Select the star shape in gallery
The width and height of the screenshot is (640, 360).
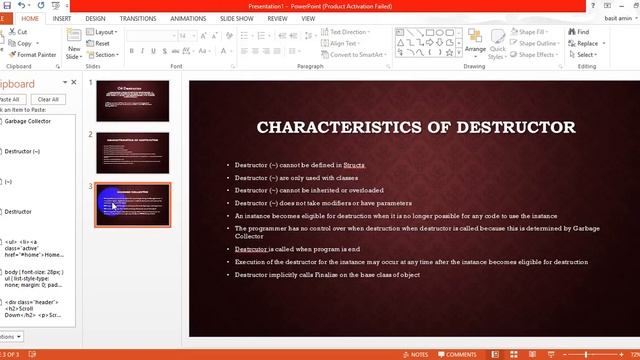449,52
